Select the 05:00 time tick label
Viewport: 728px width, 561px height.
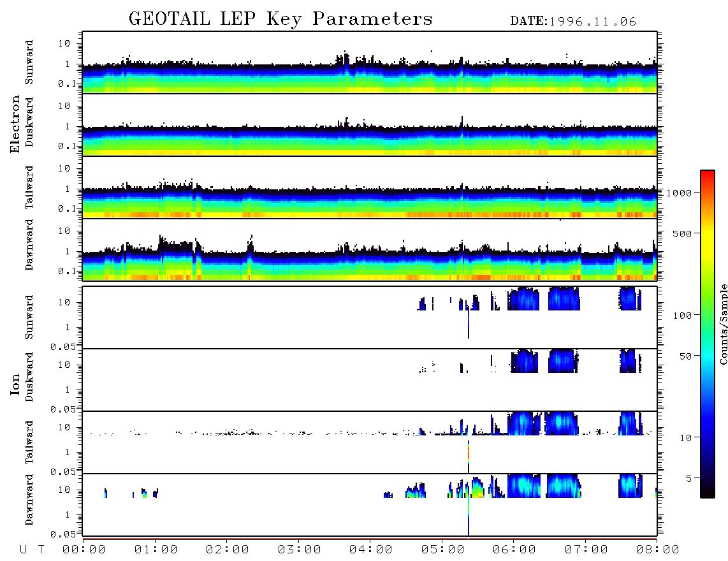(443, 550)
